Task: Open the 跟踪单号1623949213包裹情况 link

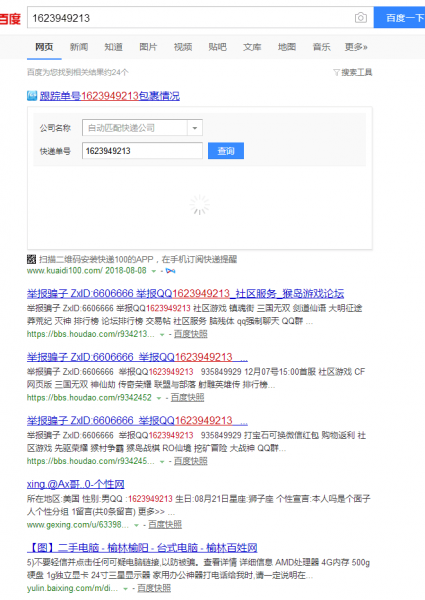Action: tap(110, 96)
